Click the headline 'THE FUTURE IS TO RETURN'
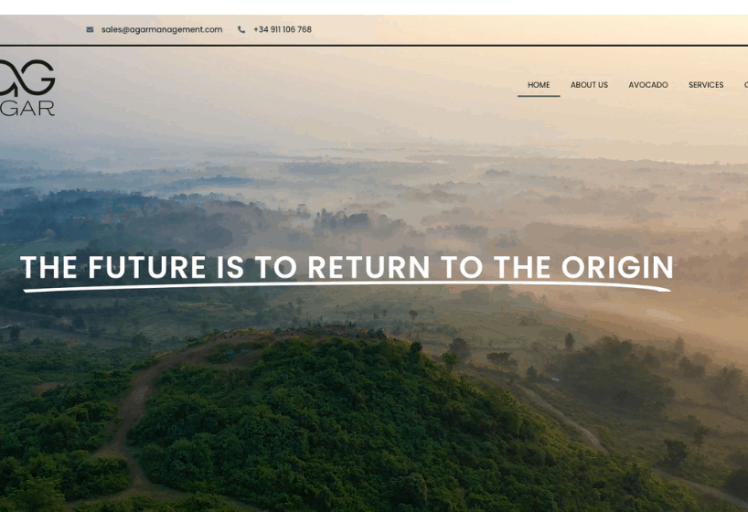This screenshot has width=748, height=512. (x=225, y=267)
